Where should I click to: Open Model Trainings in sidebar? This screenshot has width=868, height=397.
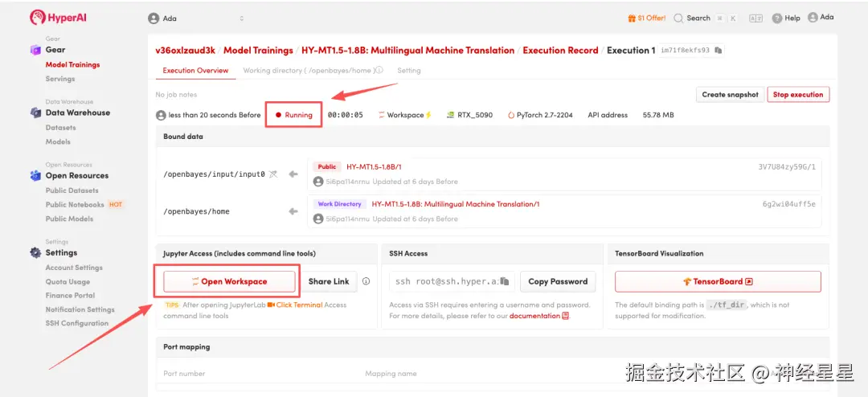pyautogui.click(x=72, y=65)
